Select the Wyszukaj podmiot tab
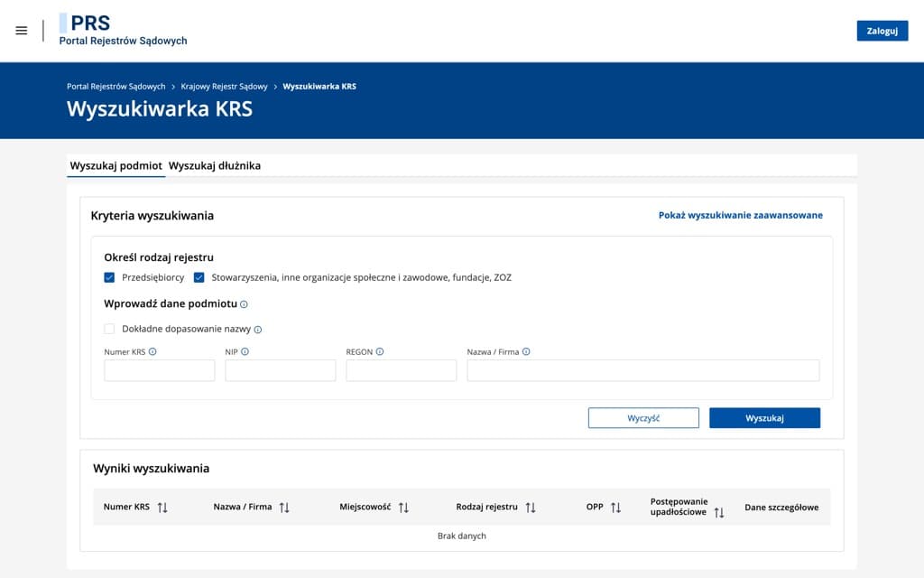The image size is (924, 578). [x=116, y=166]
